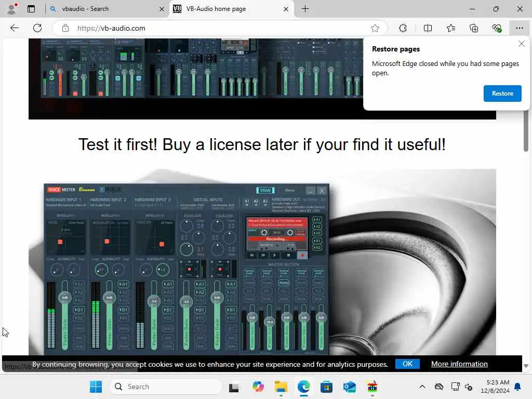The width and height of the screenshot is (532, 399).
Task: View site information lock icon
Action: [65, 28]
